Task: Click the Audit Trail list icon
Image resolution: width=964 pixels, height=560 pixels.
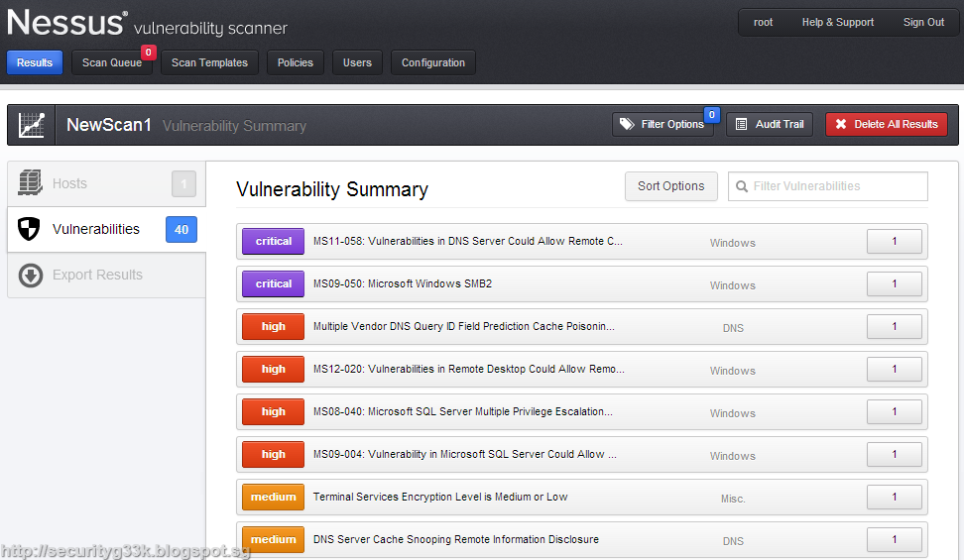Action: click(740, 125)
